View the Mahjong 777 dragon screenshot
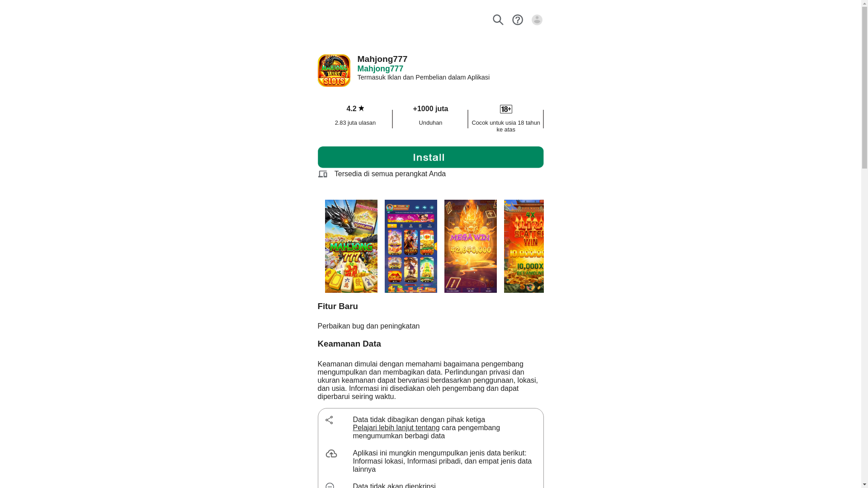The width and height of the screenshot is (868, 488). click(x=351, y=246)
